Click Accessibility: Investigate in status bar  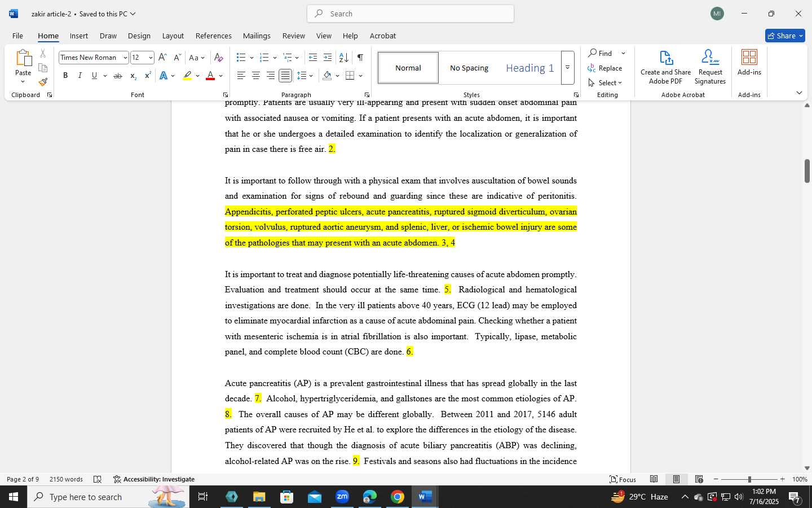[154, 479]
